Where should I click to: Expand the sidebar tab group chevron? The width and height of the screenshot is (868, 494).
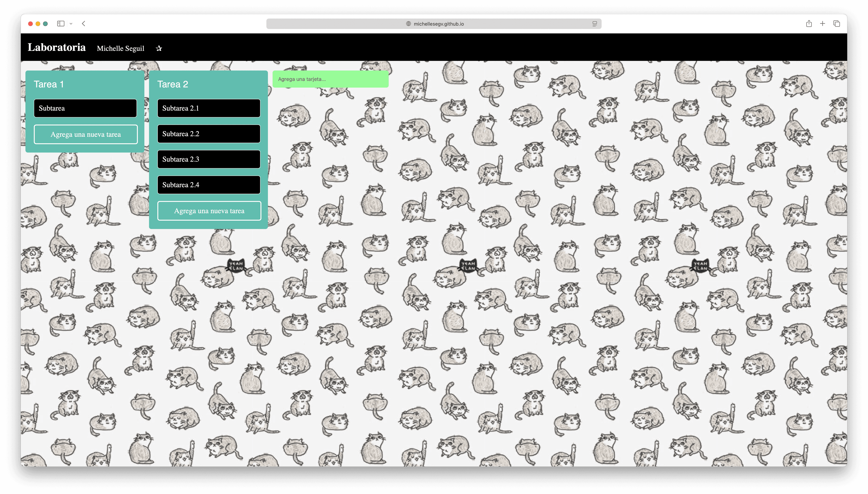click(71, 24)
